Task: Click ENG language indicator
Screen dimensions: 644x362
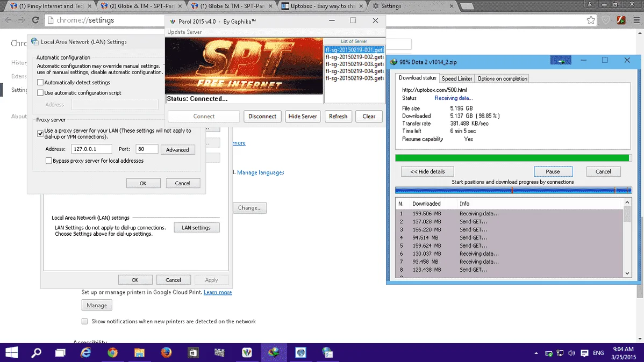Action: pos(598,353)
